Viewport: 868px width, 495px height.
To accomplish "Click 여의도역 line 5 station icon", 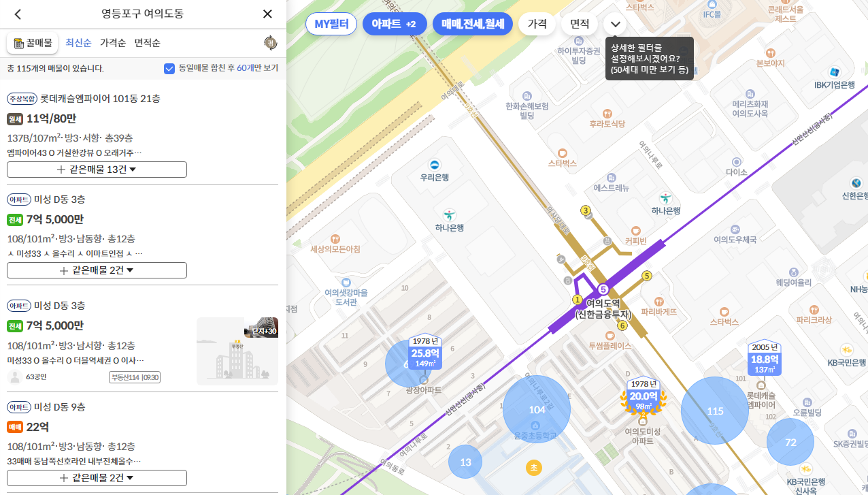I will pyautogui.click(x=603, y=289).
